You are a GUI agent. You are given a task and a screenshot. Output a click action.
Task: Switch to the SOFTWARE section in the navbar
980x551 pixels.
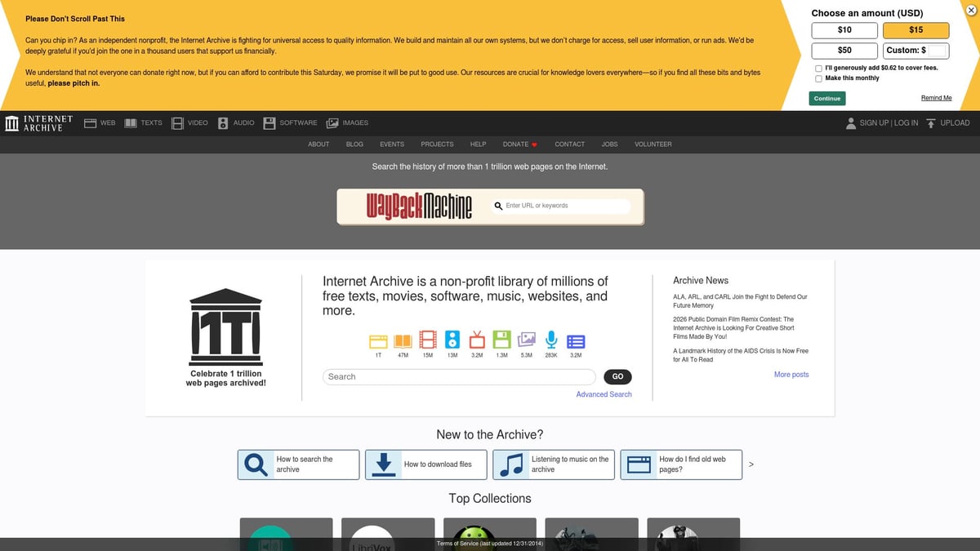tap(290, 122)
